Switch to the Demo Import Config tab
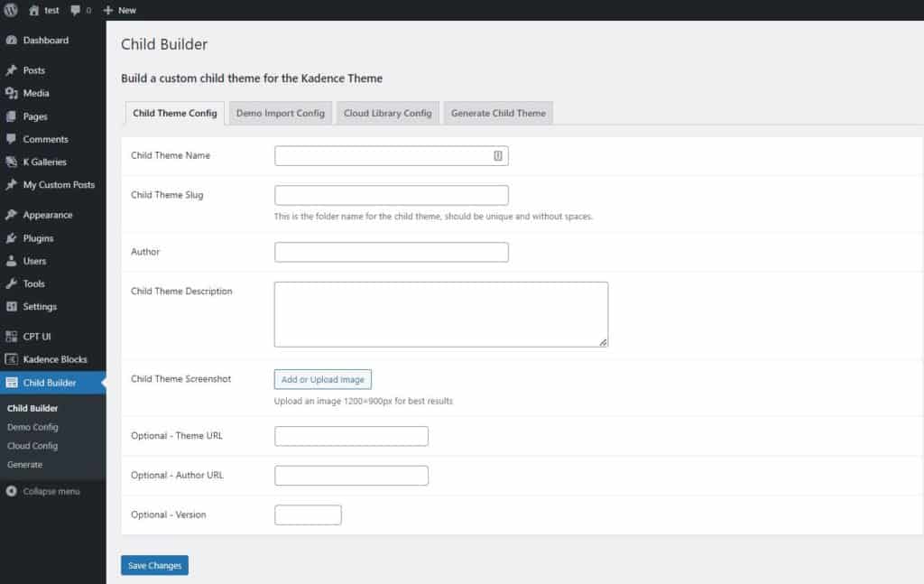 coord(281,113)
